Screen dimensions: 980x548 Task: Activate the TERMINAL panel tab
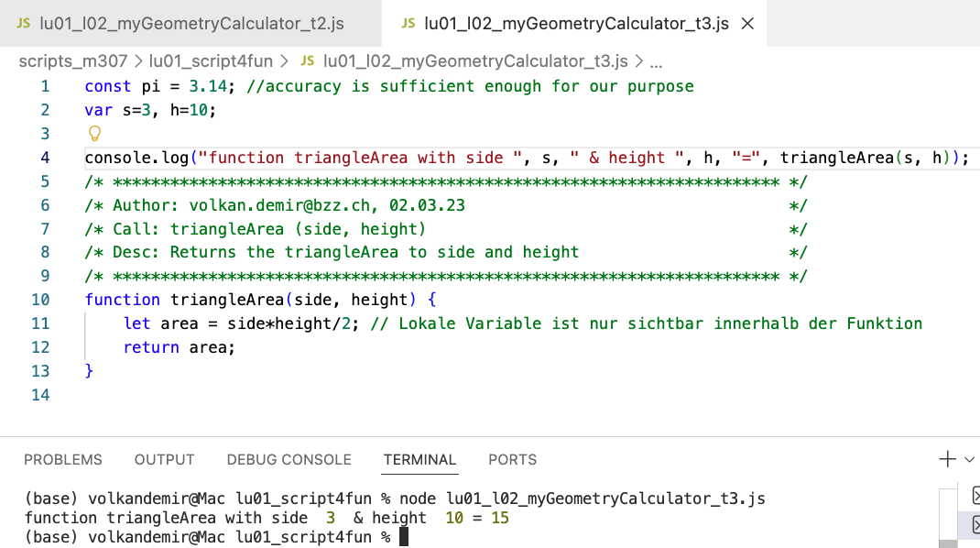click(x=419, y=459)
